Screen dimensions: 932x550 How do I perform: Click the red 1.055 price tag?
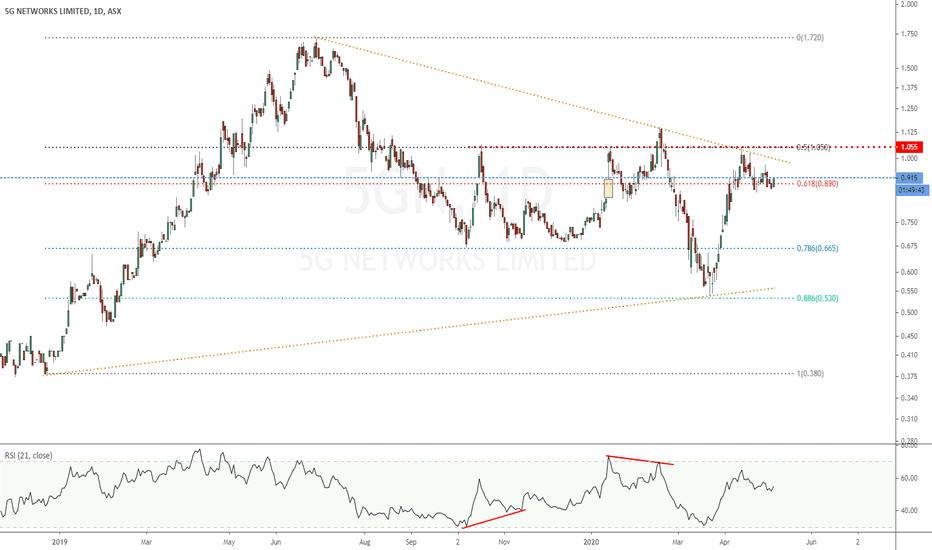click(909, 147)
